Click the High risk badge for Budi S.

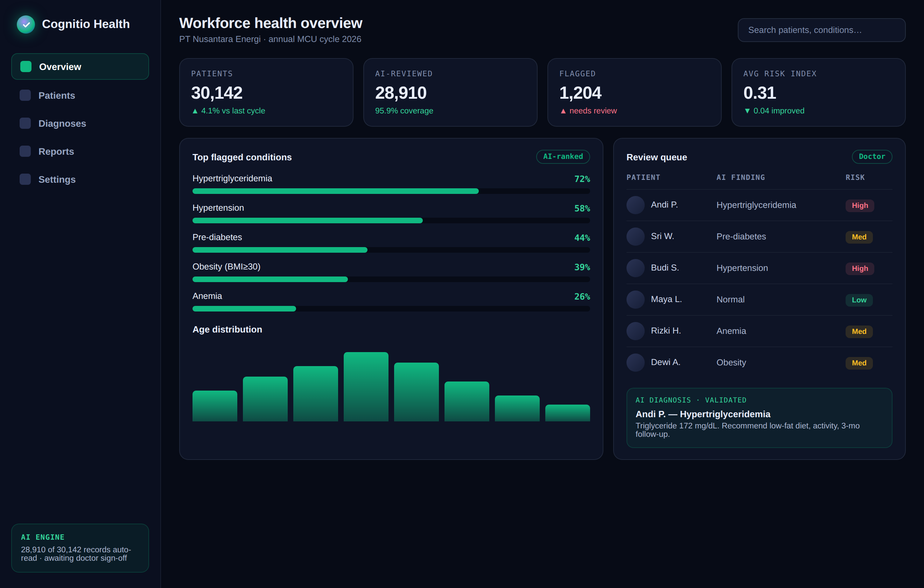tap(860, 268)
